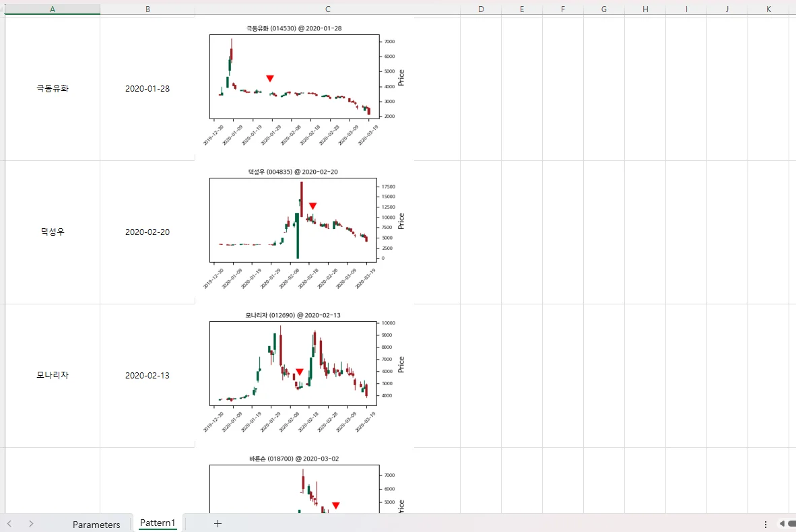796x532 pixels.
Task: Open the three-dot sheet options menu
Action: pos(766,524)
